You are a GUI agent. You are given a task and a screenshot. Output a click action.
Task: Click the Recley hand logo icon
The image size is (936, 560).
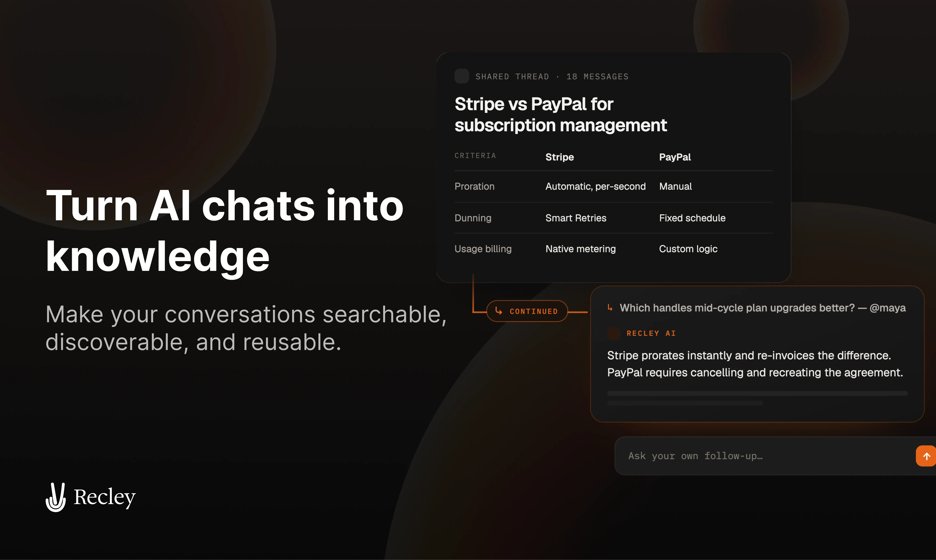[x=56, y=497]
